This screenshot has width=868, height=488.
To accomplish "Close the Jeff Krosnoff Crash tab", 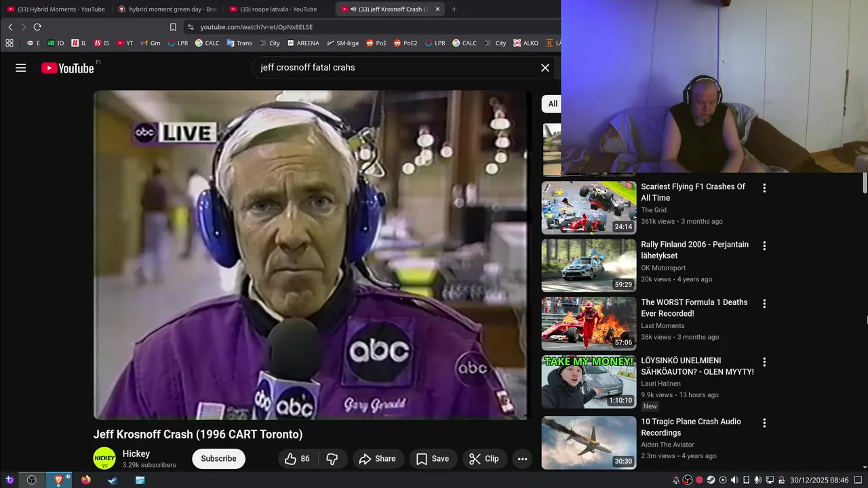I will point(437,9).
